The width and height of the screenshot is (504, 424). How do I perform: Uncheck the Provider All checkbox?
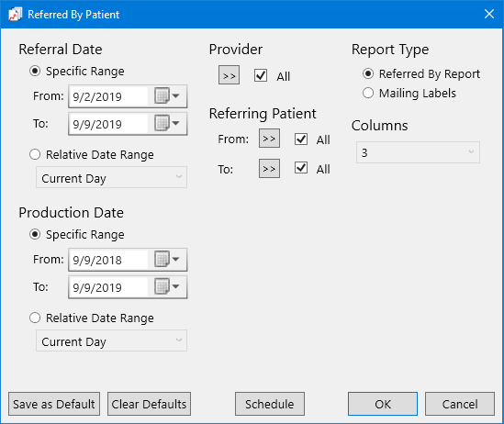pos(261,75)
